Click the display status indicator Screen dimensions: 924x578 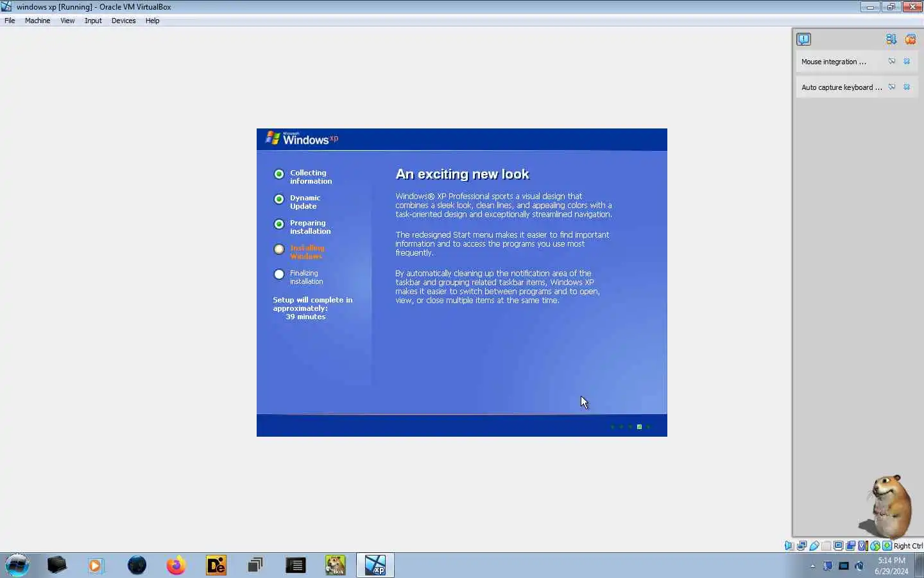(838, 546)
